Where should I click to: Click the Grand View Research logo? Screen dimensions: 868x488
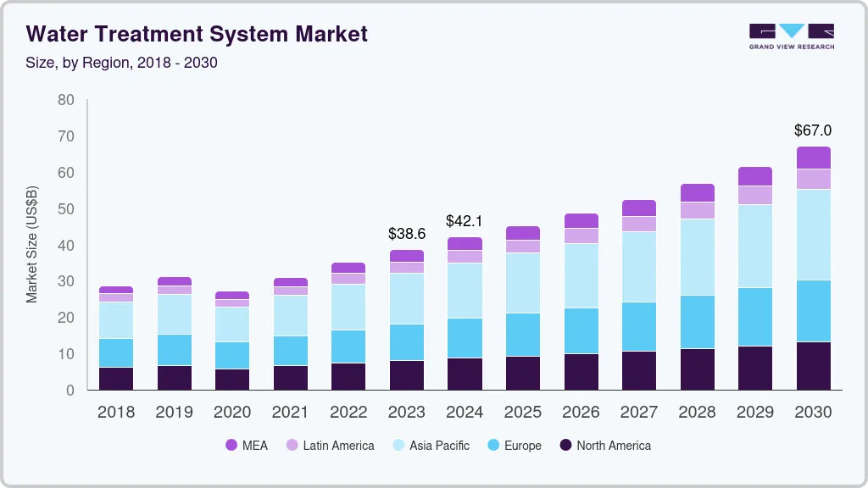coord(791,36)
